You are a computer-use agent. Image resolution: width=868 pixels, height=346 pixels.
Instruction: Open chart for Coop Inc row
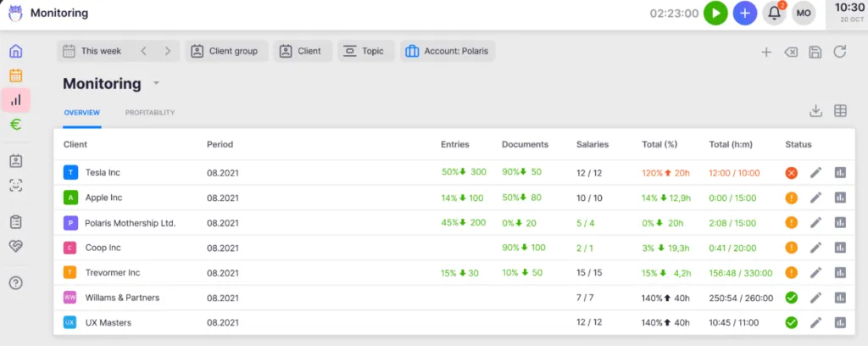tap(840, 248)
